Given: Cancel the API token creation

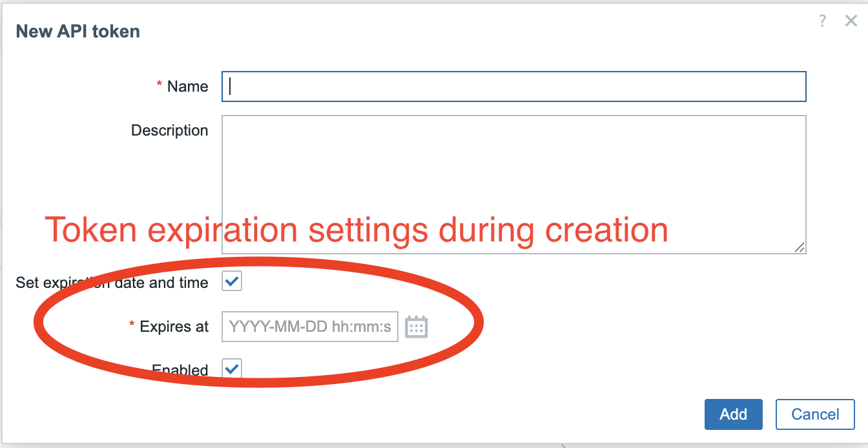Looking at the screenshot, I should [x=815, y=414].
